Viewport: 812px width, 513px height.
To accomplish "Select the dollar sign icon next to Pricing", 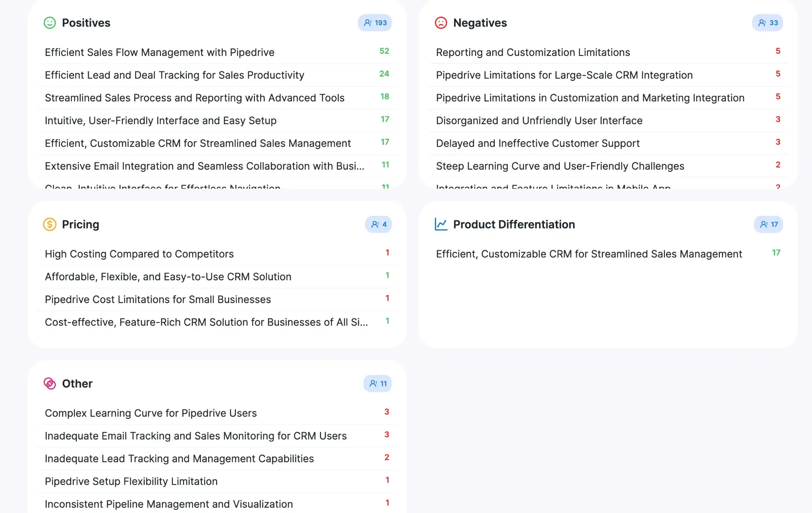I will [x=49, y=224].
